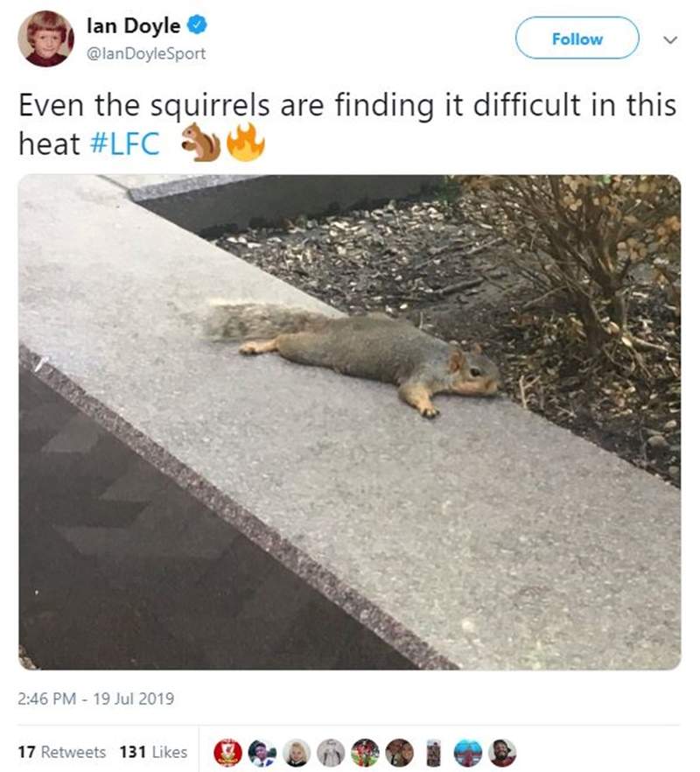The width and height of the screenshot is (700, 772).
Task: Open the red Liverpool crest liker avatar
Action: click(x=227, y=753)
